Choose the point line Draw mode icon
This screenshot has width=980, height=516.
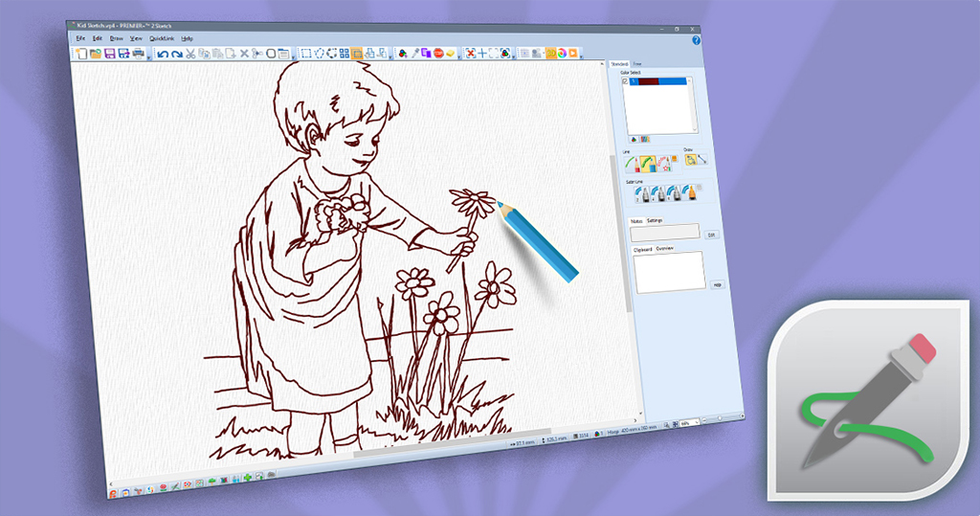702,160
